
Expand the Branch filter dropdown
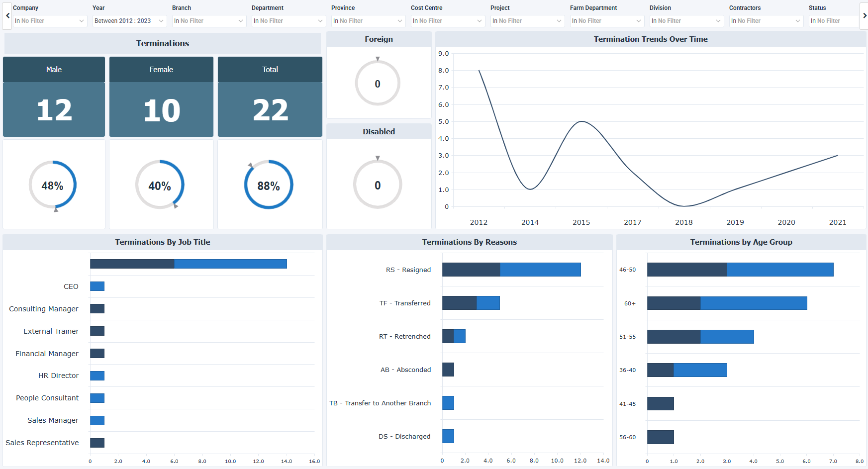pyautogui.click(x=209, y=21)
